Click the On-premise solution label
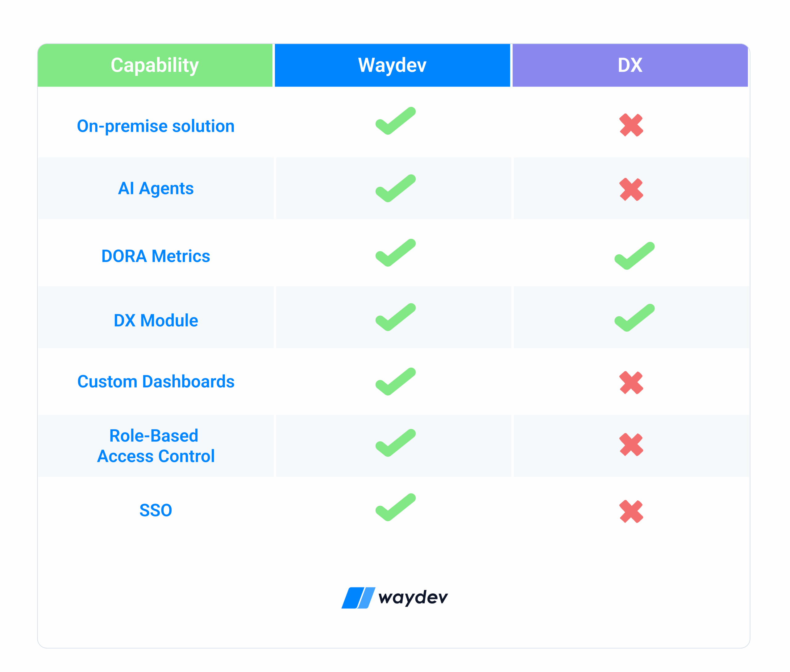The width and height of the screenshot is (790, 672). pyautogui.click(x=156, y=126)
